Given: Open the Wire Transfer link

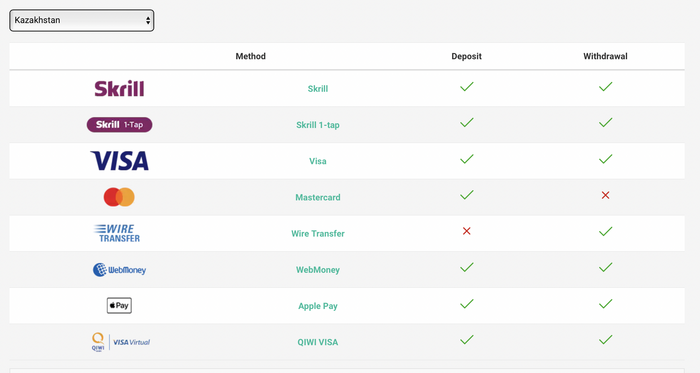Looking at the screenshot, I should click(x=318, y=233).
